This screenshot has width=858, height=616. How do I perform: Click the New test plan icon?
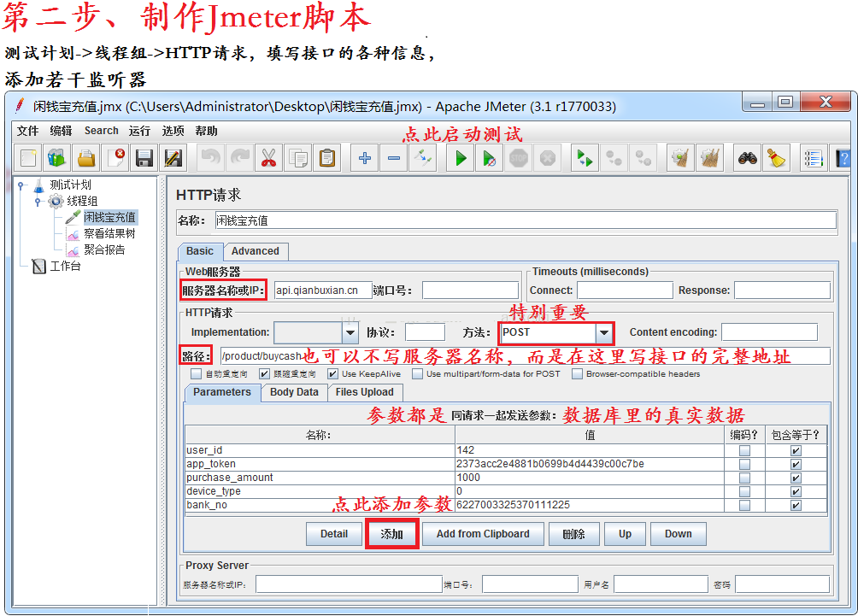[28, 158]
